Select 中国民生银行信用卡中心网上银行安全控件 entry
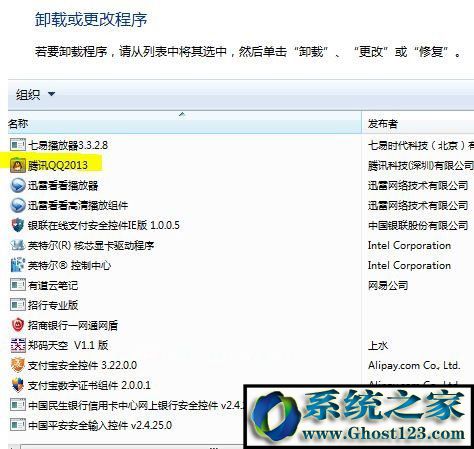This screenshot has height=449, width=474. tap(127, 405)
